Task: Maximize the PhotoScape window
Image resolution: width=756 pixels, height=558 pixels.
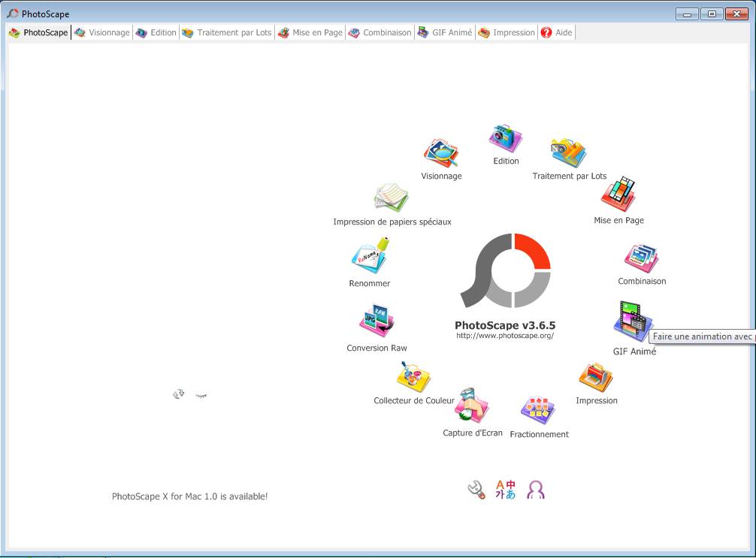Action: (711, 14)
